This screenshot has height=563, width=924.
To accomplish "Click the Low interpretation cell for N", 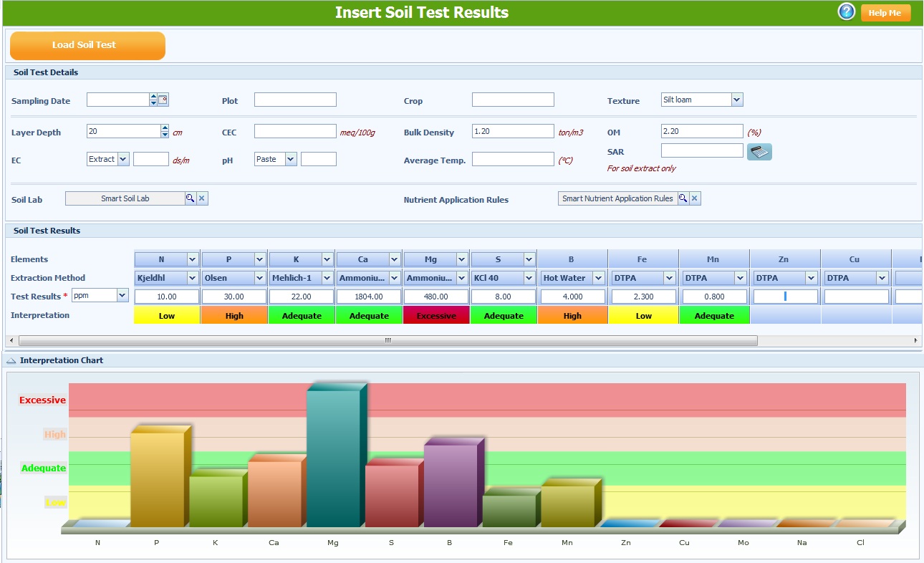I will 167,315.
